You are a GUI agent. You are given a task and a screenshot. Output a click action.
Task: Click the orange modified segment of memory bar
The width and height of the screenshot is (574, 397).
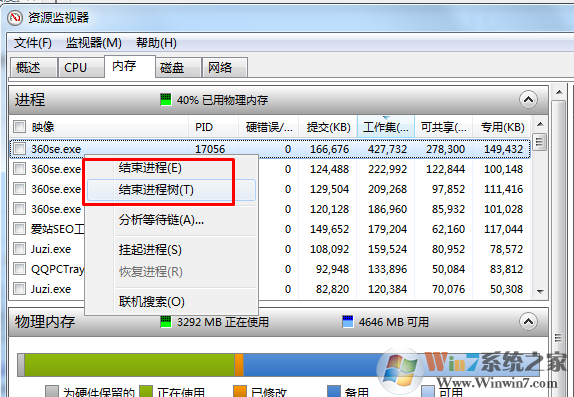(x=239, y=365)
